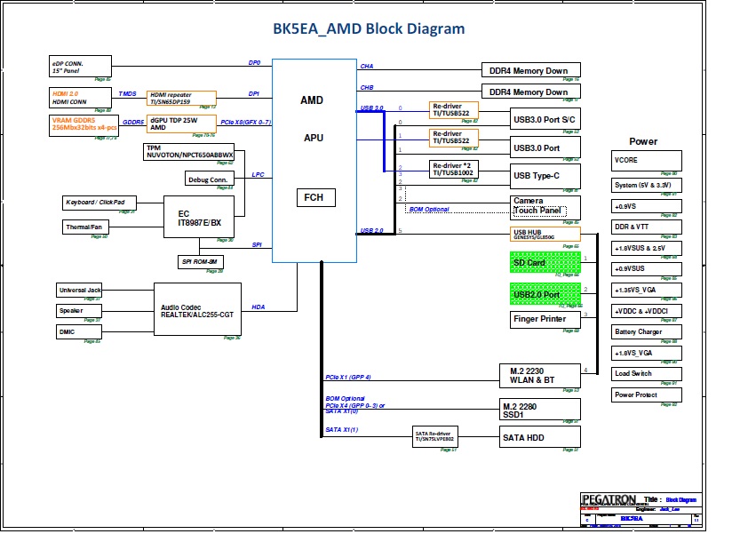Select the +1.8VSUS & 2.5V block

pyautogui.click(x=647, y=248)
